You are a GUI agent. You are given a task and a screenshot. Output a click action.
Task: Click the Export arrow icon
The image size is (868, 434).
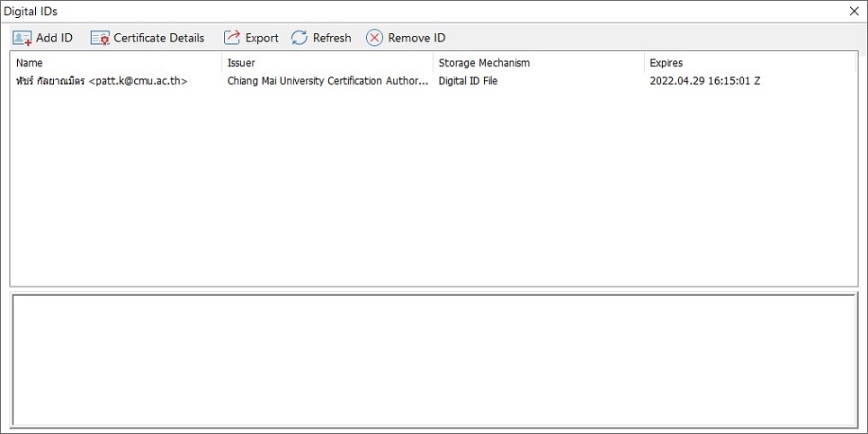[231, 38]
